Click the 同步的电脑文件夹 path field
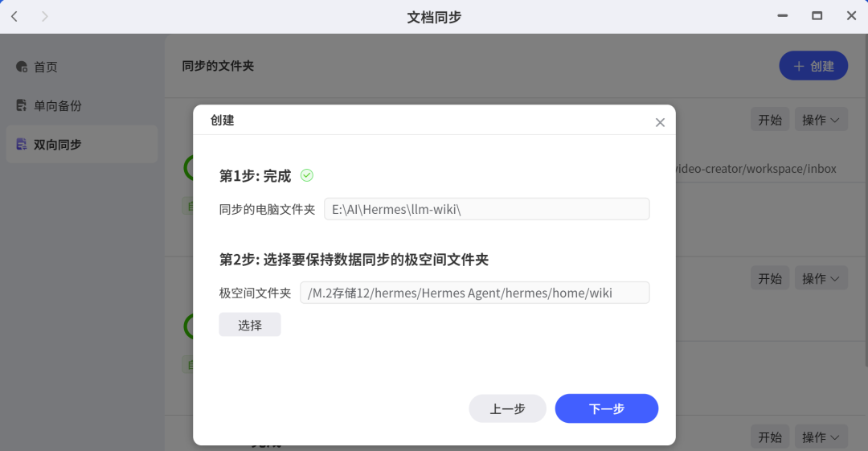The width and height of the screenshot is (868, 451). pos(486,209)
